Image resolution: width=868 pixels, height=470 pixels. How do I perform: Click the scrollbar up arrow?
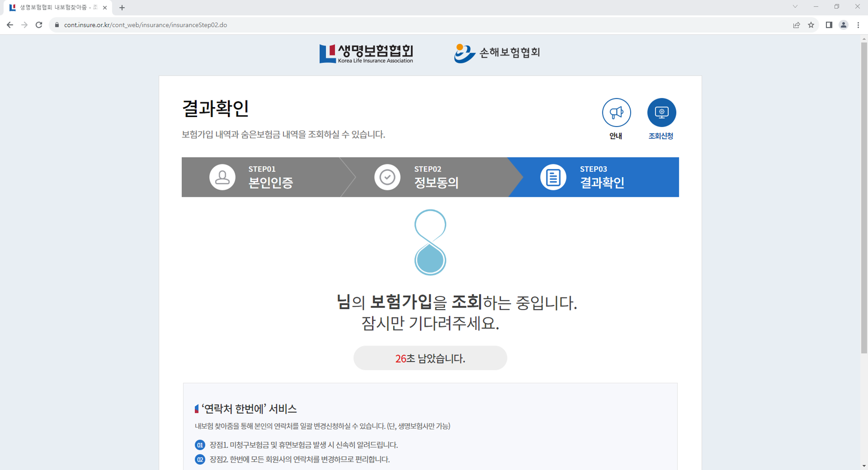click(x=864, y=39)
